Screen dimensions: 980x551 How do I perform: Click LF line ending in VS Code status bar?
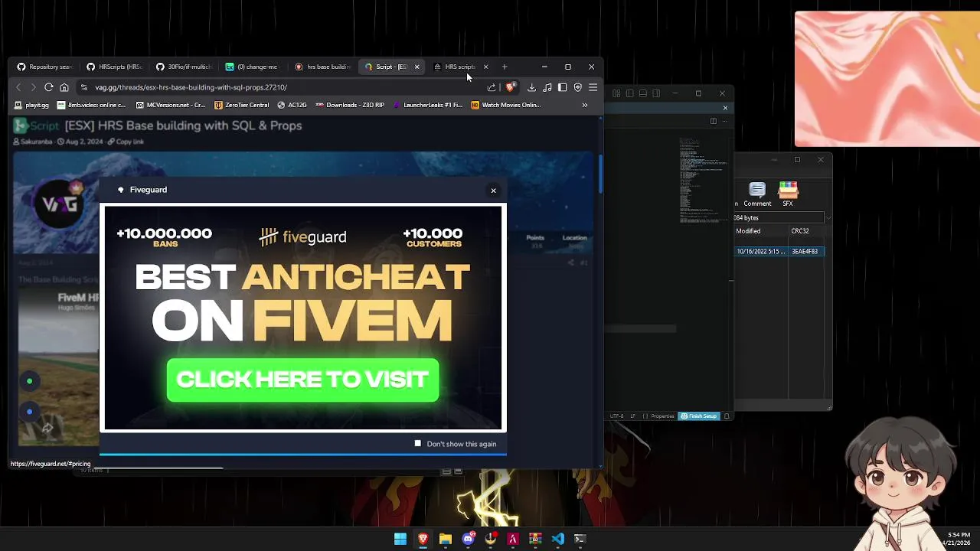633,416
